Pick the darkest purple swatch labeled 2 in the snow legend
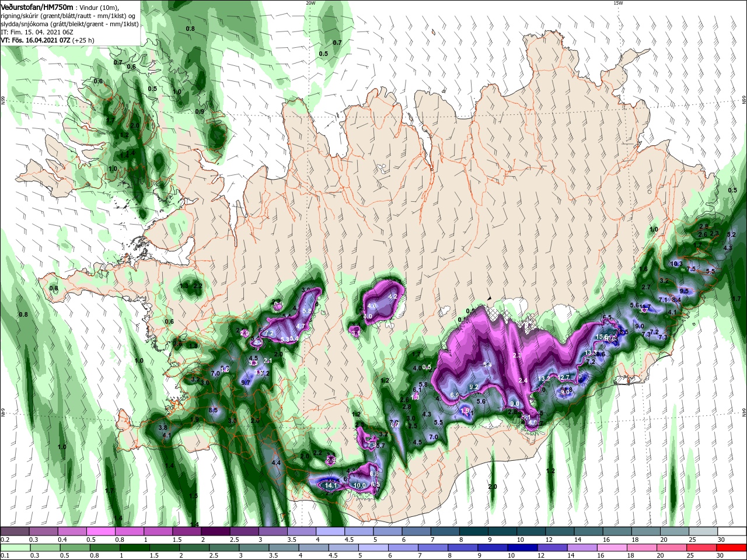This screenshot has height=560, width=747. click(215, 531)
